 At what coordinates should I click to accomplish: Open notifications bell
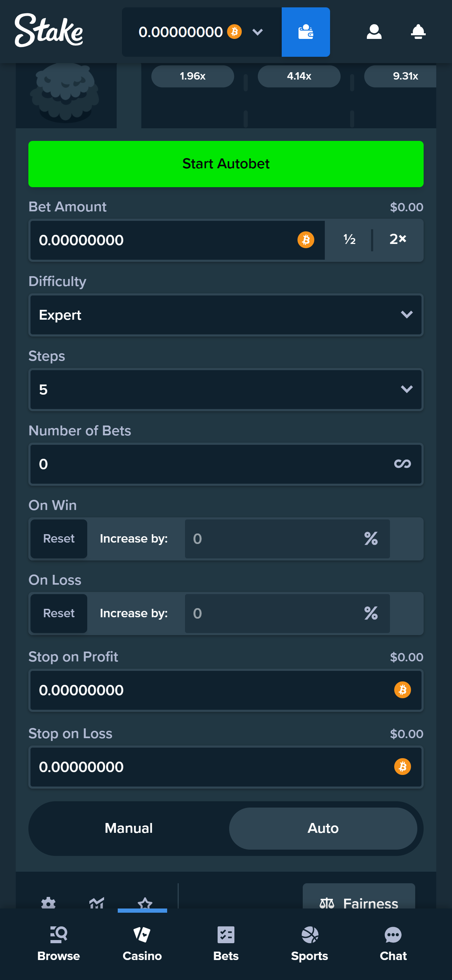point(418,32)
